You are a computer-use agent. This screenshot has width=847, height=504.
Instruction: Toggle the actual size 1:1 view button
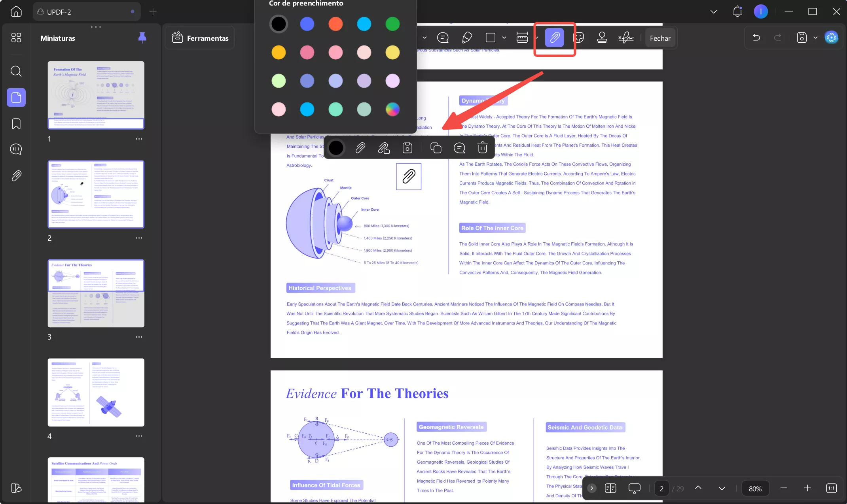click(831, 488)
